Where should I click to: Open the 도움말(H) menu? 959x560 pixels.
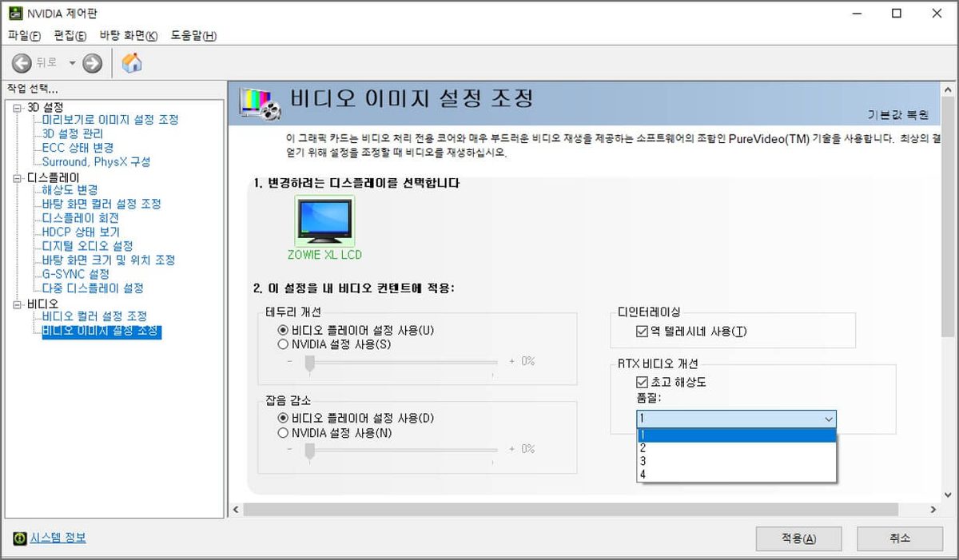[x=193, y=36]
